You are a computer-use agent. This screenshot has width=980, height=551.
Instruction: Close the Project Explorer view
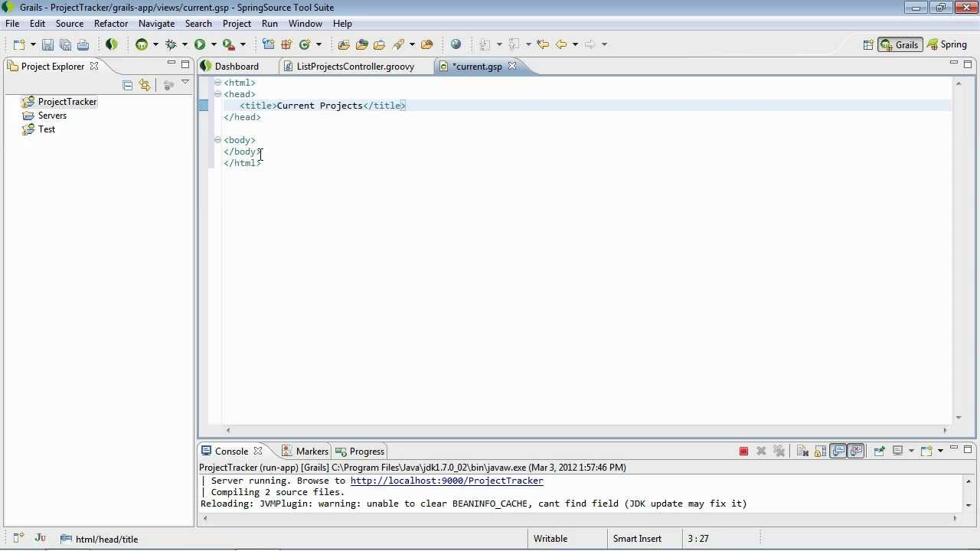(x=94, y=67)
